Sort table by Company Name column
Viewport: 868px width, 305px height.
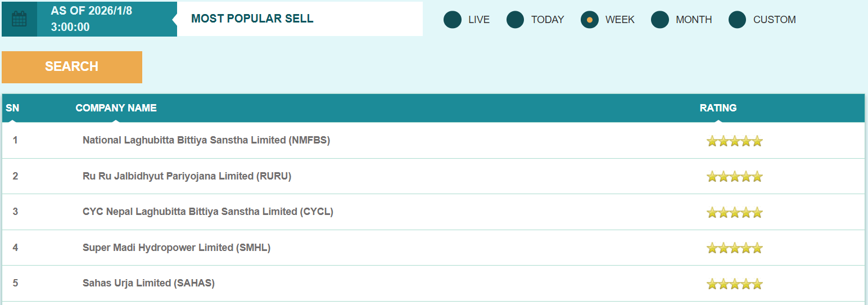[x=116, y=108]
